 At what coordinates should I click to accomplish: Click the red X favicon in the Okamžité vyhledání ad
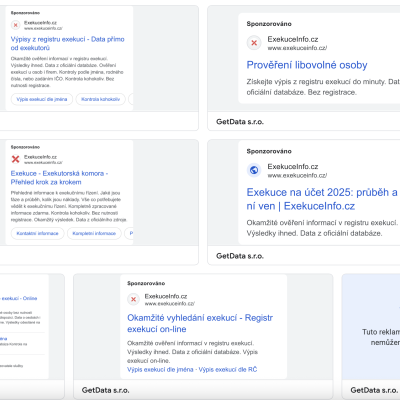point(133,299)
